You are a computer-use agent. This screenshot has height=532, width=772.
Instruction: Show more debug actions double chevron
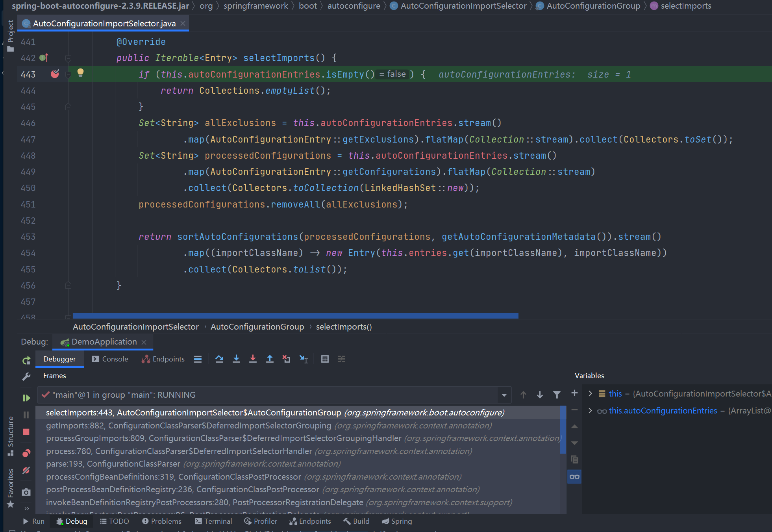[x=26, y=508]
